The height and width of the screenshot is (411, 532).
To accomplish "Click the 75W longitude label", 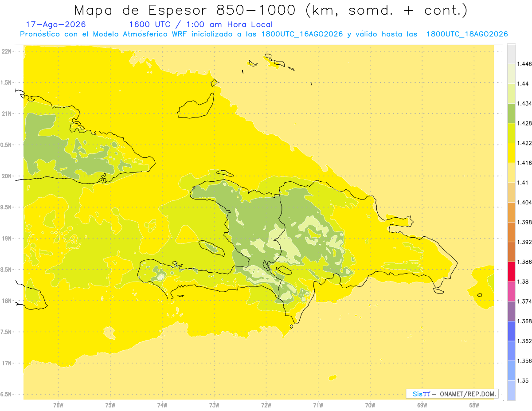I will [x=110, y=405].
